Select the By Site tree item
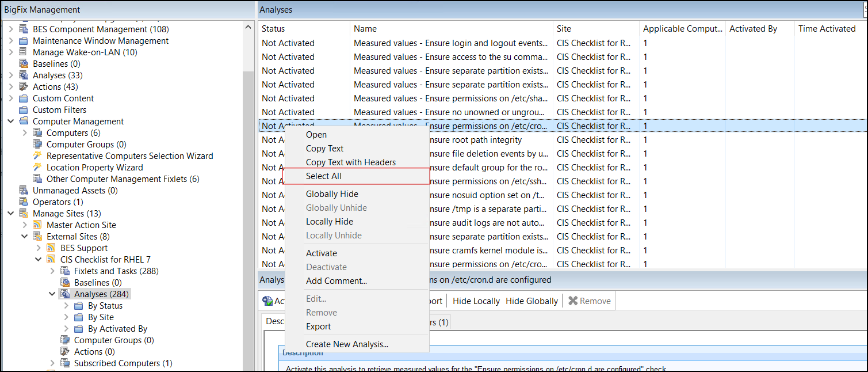 point(101,317)
